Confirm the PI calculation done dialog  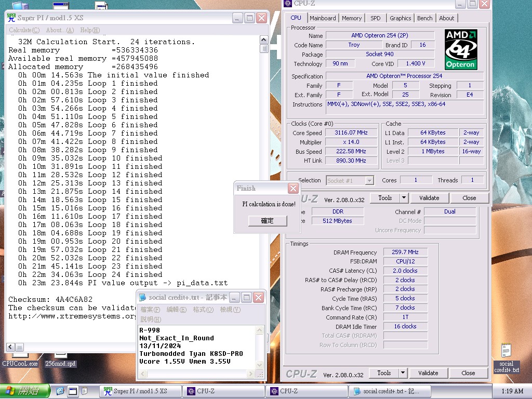tap(268, 221)
